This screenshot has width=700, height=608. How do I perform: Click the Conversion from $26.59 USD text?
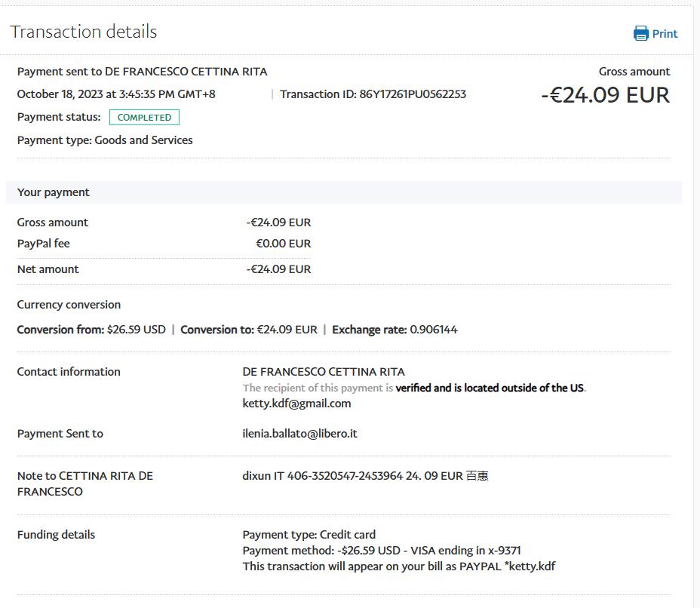91,330
